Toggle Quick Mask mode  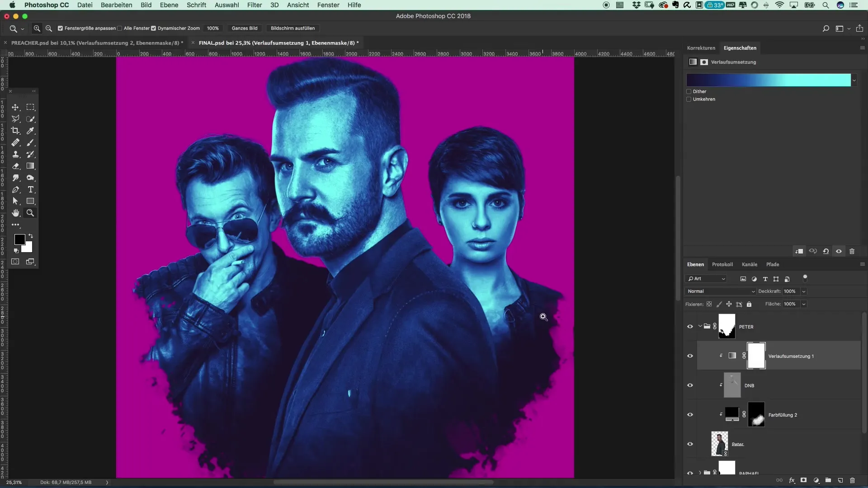point(15,262)
